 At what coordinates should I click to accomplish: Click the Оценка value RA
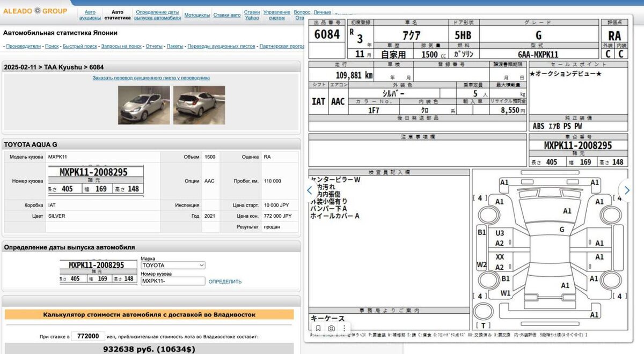267,157
